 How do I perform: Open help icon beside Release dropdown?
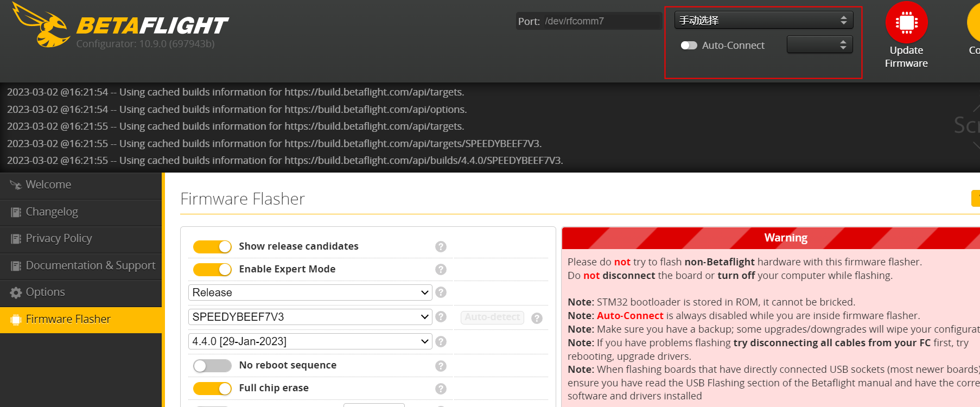coord(441,292)
